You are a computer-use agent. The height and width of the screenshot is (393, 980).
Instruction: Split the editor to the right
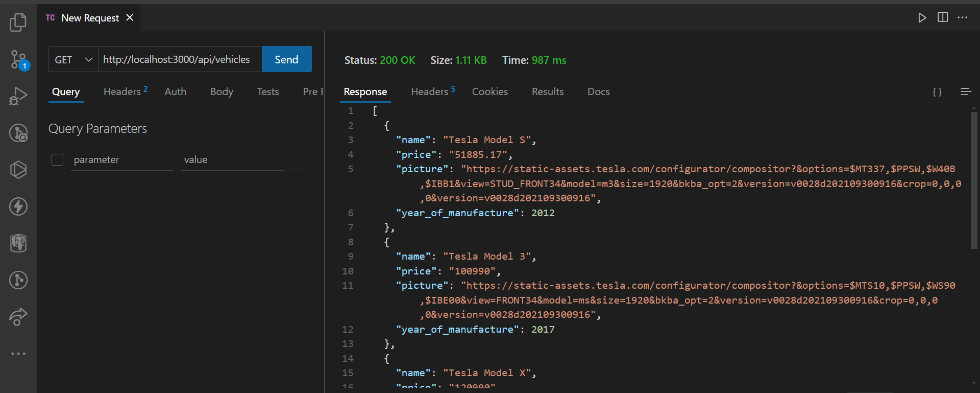pyautogui.click(x=943, y=17)
